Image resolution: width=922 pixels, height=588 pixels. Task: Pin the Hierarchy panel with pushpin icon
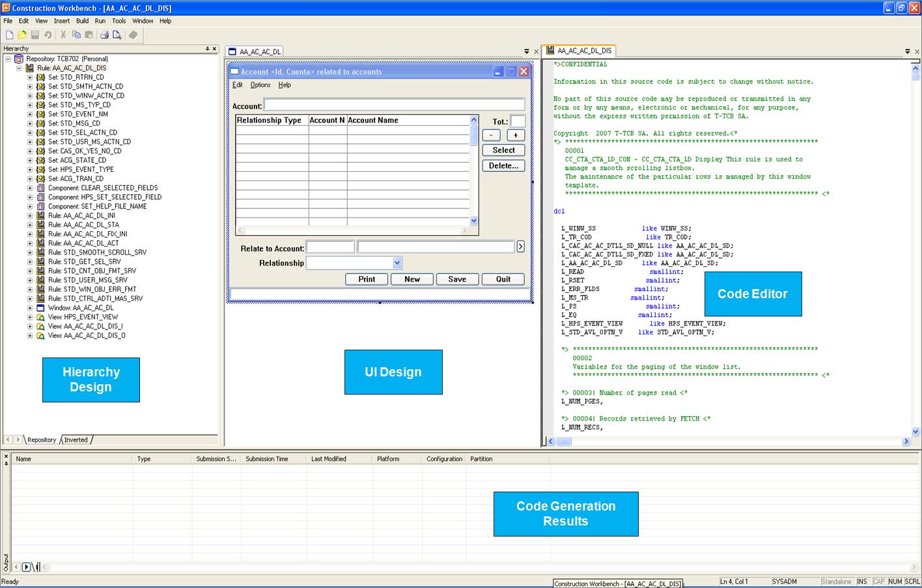point(208,49)
